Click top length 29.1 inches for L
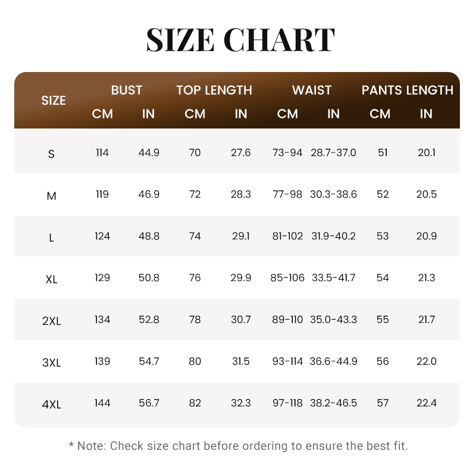The image size is (476, 476). tap(241, 236)
